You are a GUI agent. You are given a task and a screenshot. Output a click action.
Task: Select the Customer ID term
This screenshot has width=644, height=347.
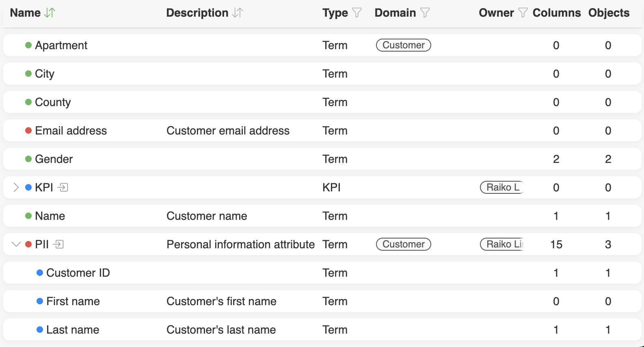point(78,273)
